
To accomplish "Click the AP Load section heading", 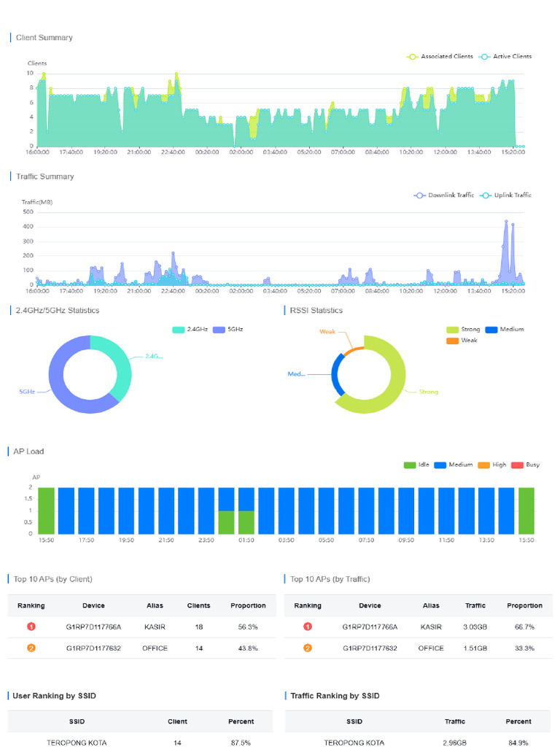I will click(28, 451).
